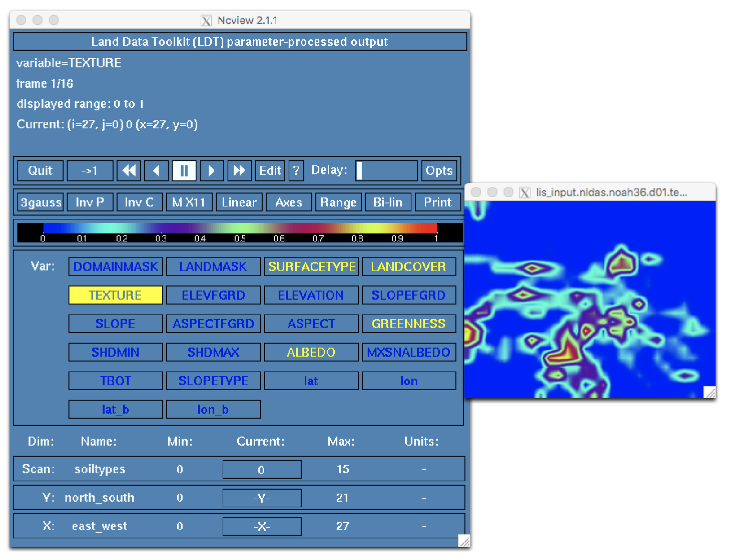
Task: Click the rewind (double left arrow) button
Action: (x=129, y=171)
